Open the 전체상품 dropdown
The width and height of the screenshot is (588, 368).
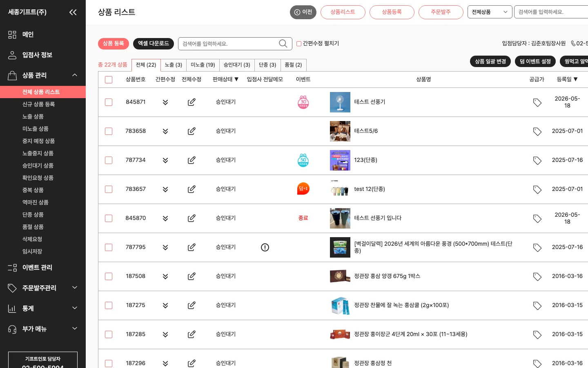coord(490,12)
